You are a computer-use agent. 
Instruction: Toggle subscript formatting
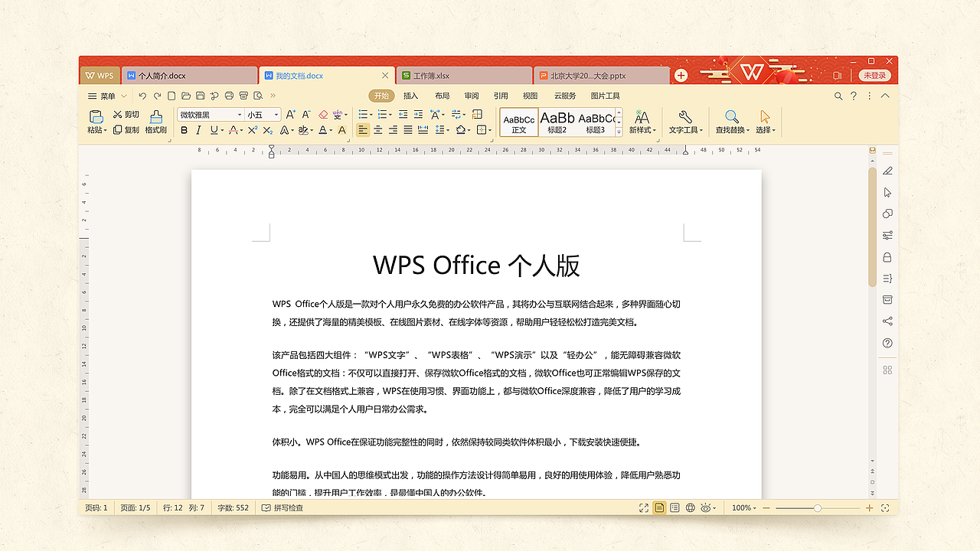(x=267, y=130)
